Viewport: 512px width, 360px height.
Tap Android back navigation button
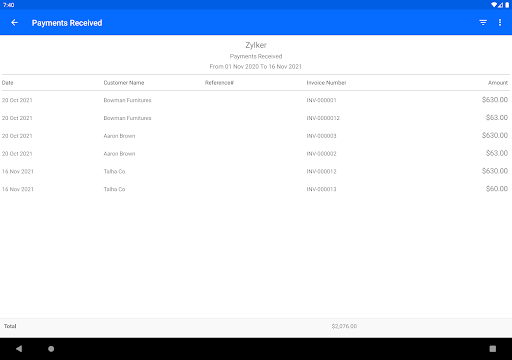pyautogui.click(x=19, y=349)
